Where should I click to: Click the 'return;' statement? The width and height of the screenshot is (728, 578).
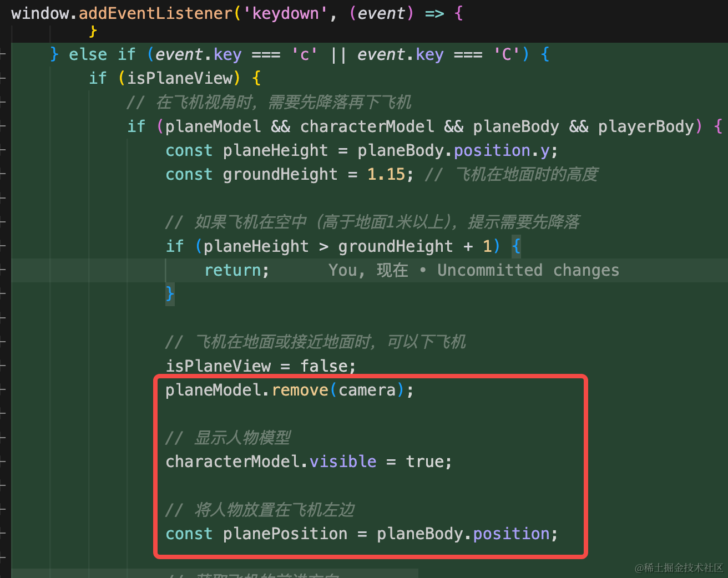[x=237, y=270]
